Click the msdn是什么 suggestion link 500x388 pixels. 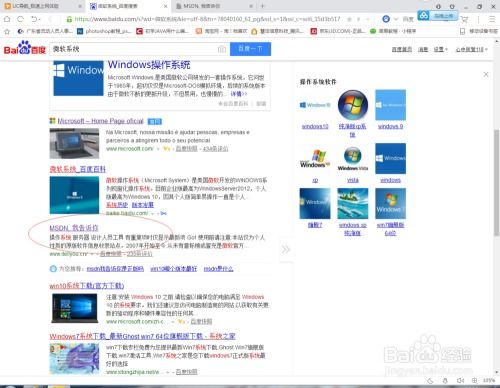pyautogui.click(x=218, y=269)
